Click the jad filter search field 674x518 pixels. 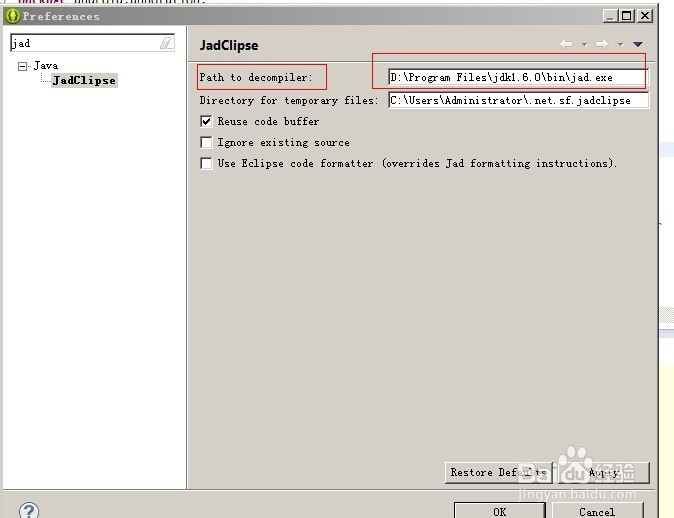92,43
